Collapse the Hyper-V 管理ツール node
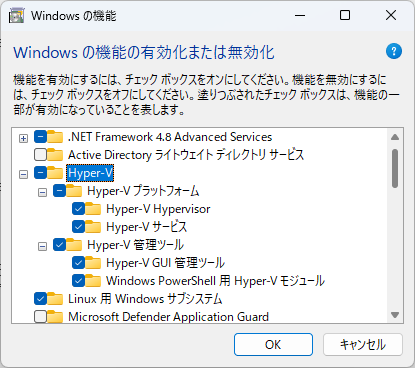415x368 pixels. click(x=42, y=246)
